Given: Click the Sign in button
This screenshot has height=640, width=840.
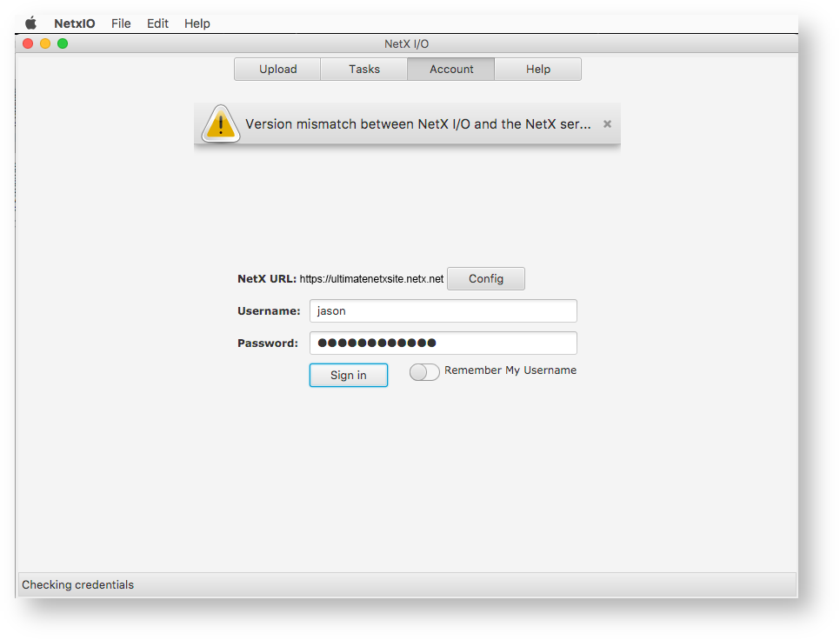Looking at the screenshot, I should tap(348, 376).
